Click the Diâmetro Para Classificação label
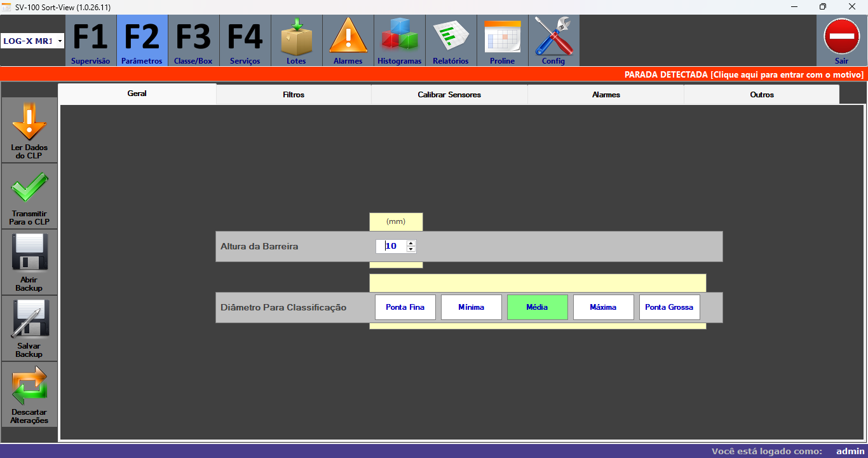 283,307
